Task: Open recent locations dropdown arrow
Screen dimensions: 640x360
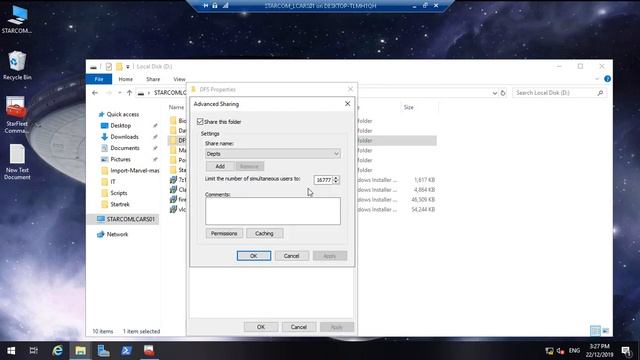Action: [x=120, y=93]
